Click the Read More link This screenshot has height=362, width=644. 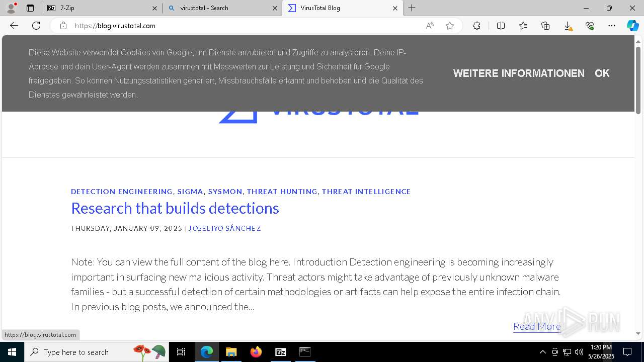537,326
